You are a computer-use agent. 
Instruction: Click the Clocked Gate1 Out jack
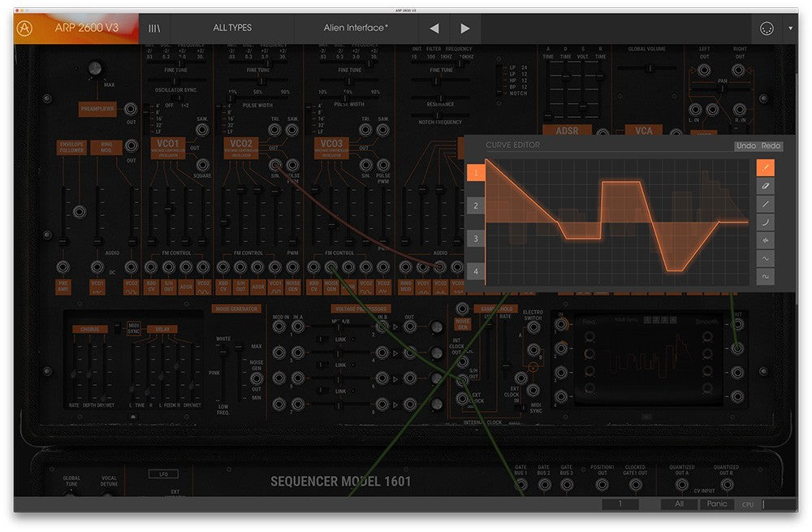pos(636,485)
